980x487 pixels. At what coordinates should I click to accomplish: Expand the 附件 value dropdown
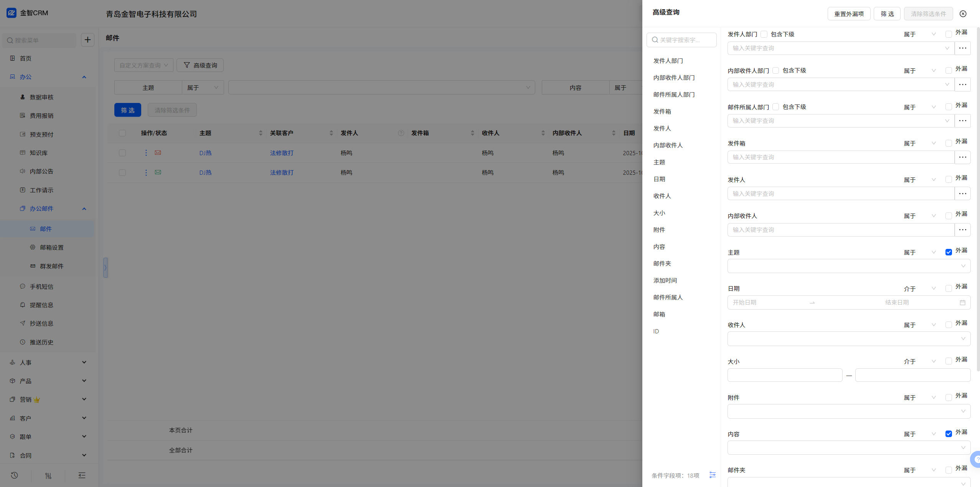[x=849, y=411]
